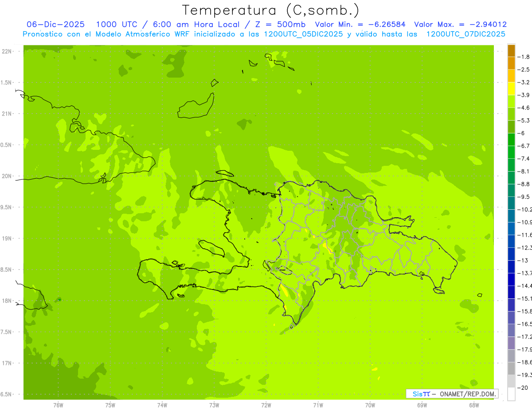Pick the dark orange swatch above -1.8

coord(511,51)
